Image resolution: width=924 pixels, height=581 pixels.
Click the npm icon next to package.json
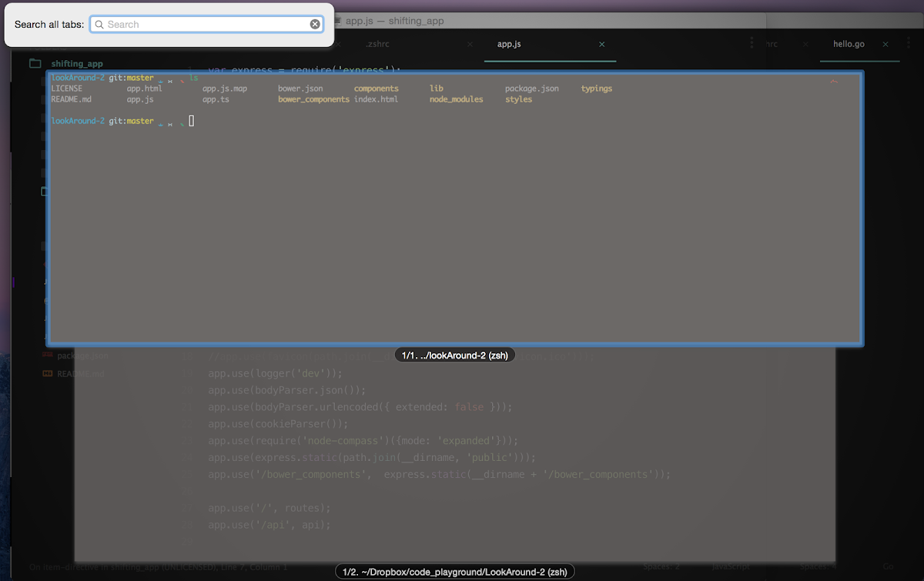(x=47, y=356)
